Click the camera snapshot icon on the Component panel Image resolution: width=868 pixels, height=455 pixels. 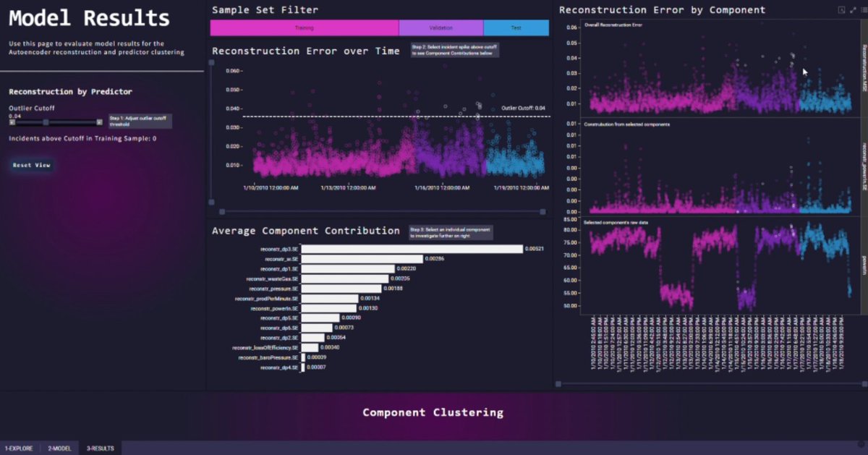point(841,9)
